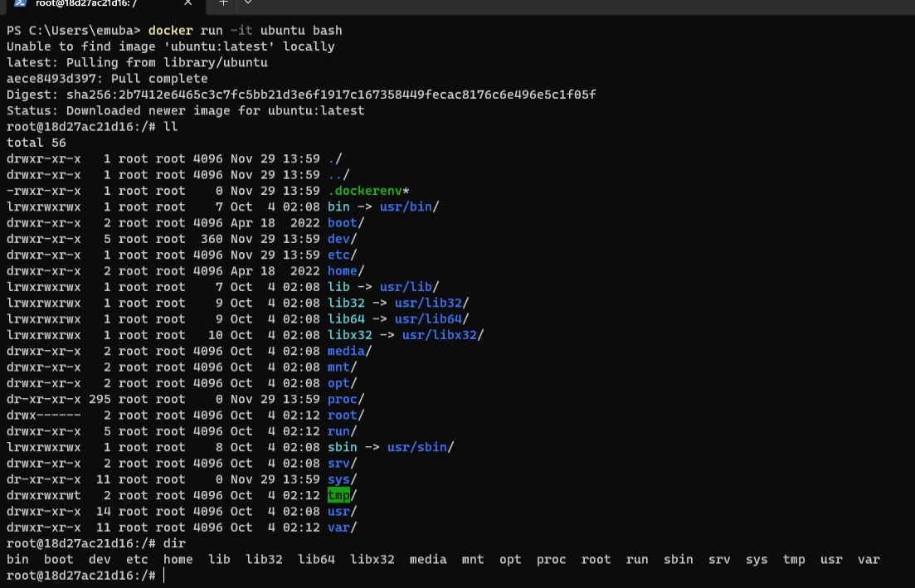Click the 'run' directory in long listing
This screenshot has height=588, width=915.
(338, 431)
